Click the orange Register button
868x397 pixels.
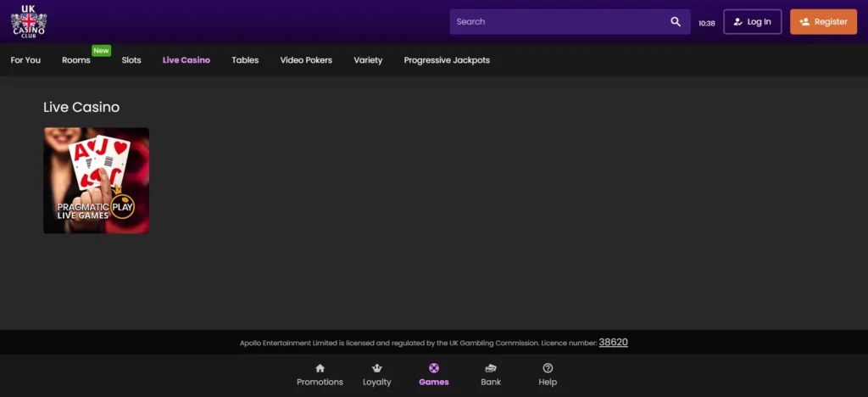pyautogui.click(x=823, y=21)
